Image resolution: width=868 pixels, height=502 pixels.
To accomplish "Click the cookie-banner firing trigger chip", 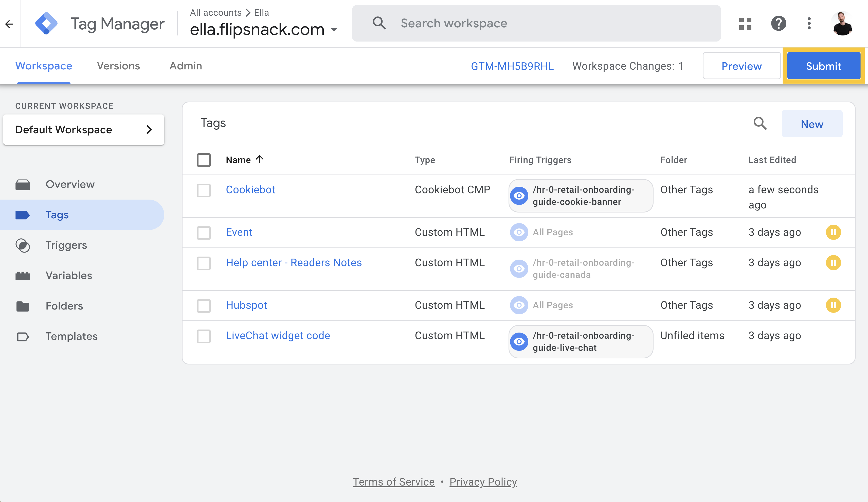I will click(x=581, y=196).
